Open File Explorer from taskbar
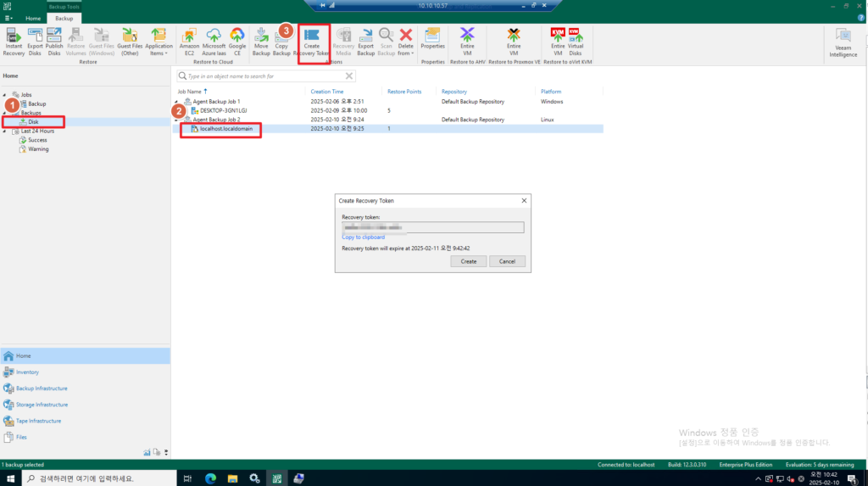Image resolution: width=868 pixels, height=486 pixels. tap(232, 479)
